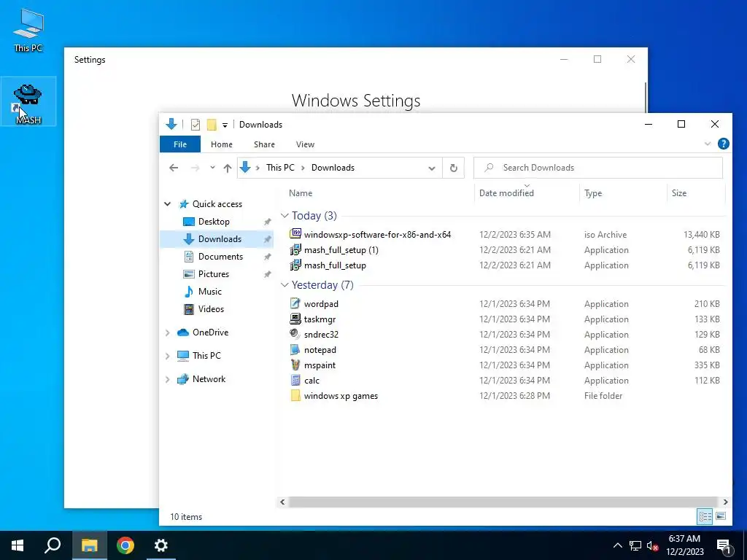Collapse the Today (3) group
747x560 pixels.
pos(285,216)
